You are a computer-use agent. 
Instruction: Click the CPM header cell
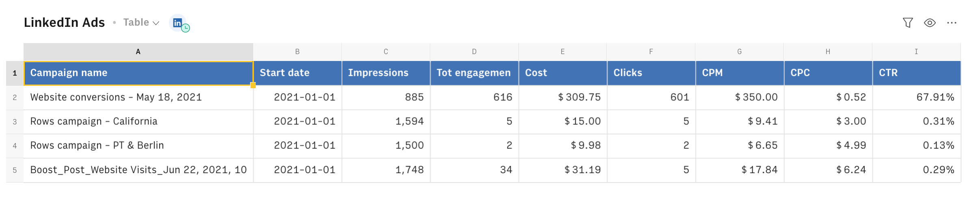(740, 73)
